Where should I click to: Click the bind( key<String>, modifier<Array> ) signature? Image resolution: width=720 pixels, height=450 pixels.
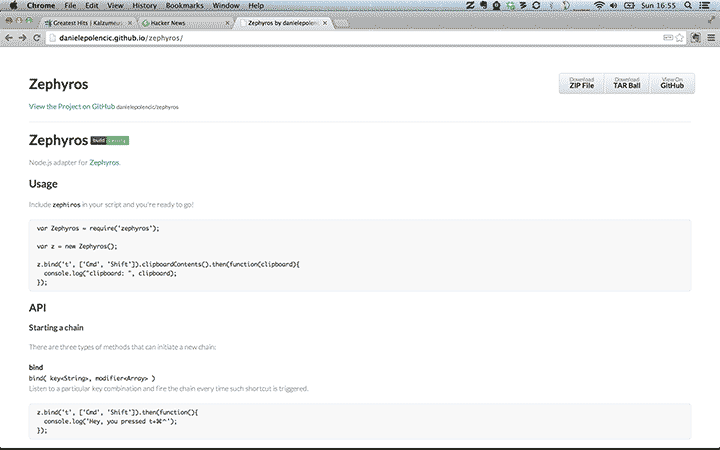(92, 378)
